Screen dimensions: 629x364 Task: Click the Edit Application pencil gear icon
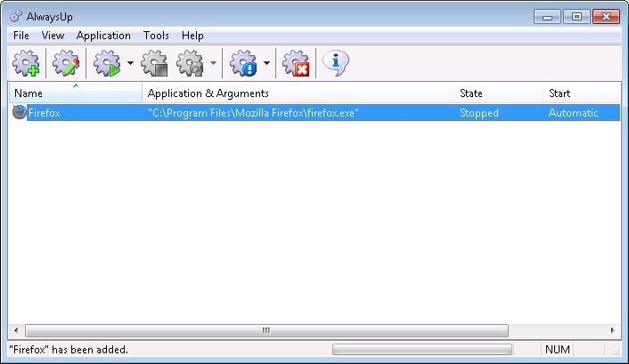[x=66, y=63]
